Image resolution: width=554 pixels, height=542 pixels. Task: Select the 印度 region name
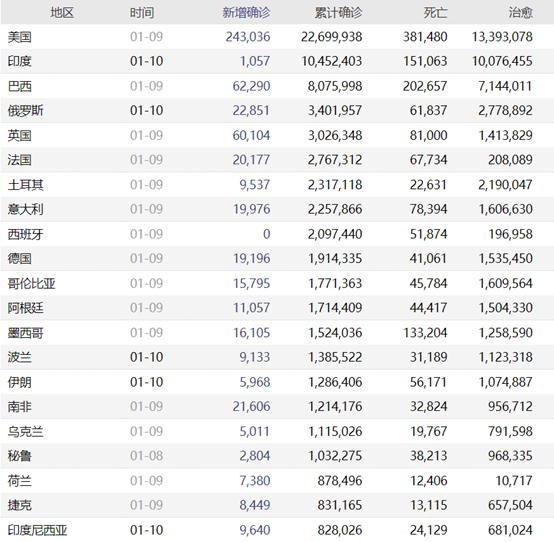(20, 61)
